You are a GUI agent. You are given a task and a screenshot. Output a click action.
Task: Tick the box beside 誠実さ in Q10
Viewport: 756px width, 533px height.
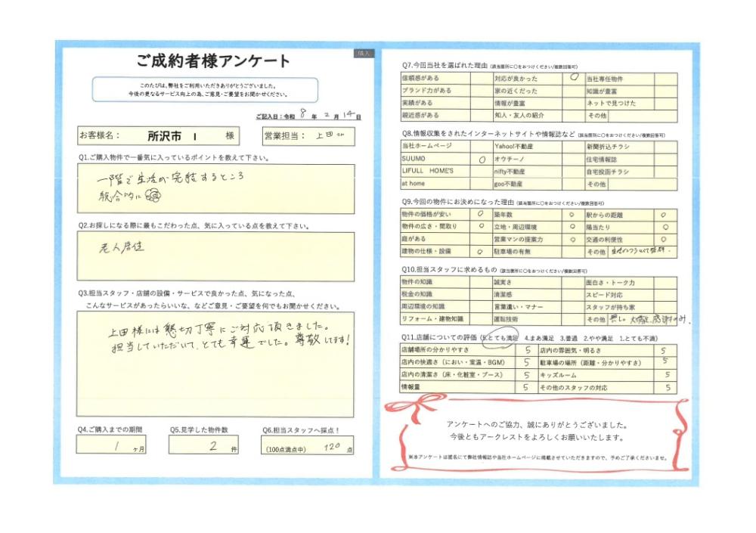[x=574, y=282]
